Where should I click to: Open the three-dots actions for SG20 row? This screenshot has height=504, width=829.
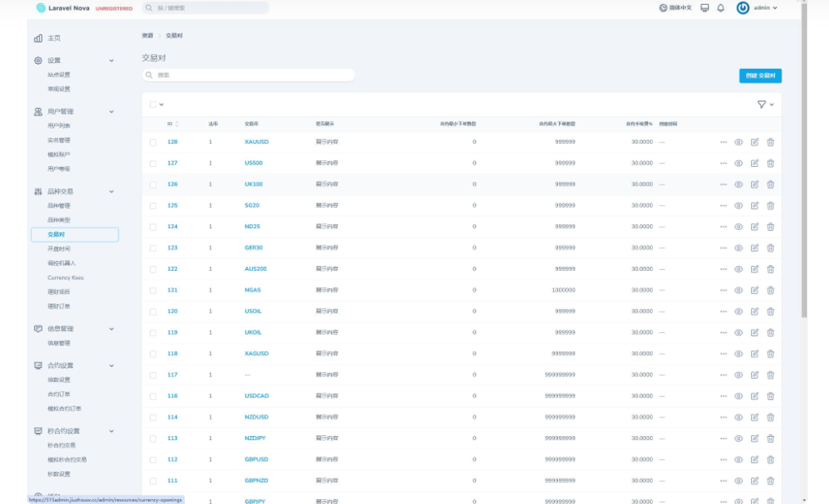[x=723, y=205]
